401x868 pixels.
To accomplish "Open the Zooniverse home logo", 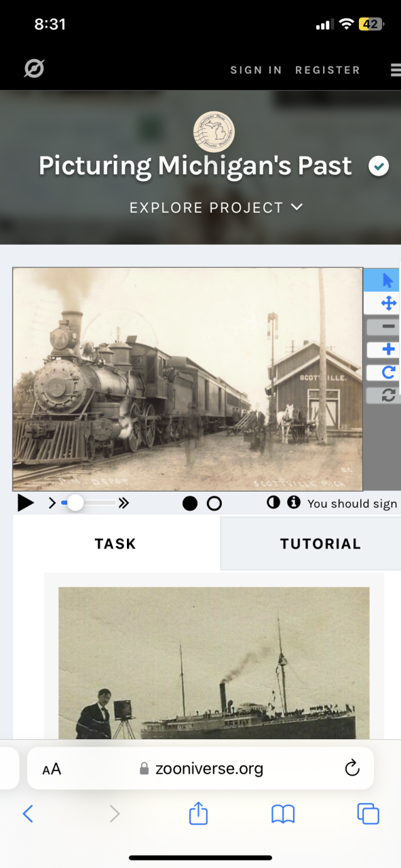I will click(x=34, y=68).
